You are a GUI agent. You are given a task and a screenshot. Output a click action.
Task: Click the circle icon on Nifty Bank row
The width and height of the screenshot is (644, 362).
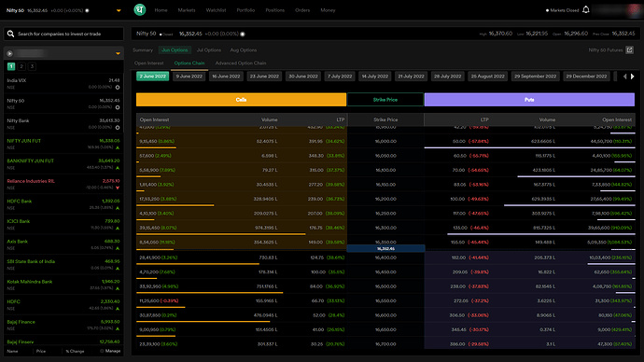pyautogui.click(x=118, y=128)
